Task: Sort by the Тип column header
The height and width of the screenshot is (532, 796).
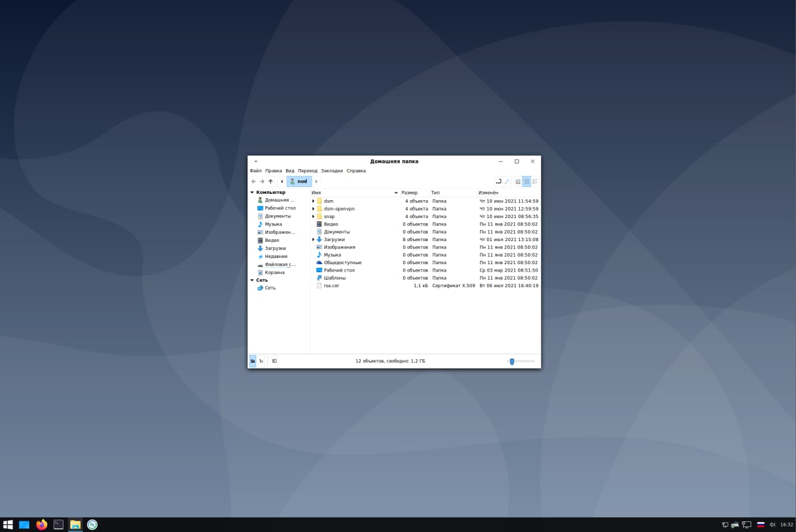Action: pyautogui.click(x=453, y=193)
